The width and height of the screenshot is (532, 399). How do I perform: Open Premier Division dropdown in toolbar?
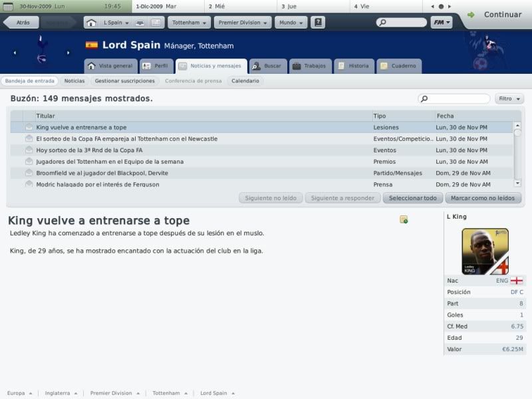[x=243, y=23]
